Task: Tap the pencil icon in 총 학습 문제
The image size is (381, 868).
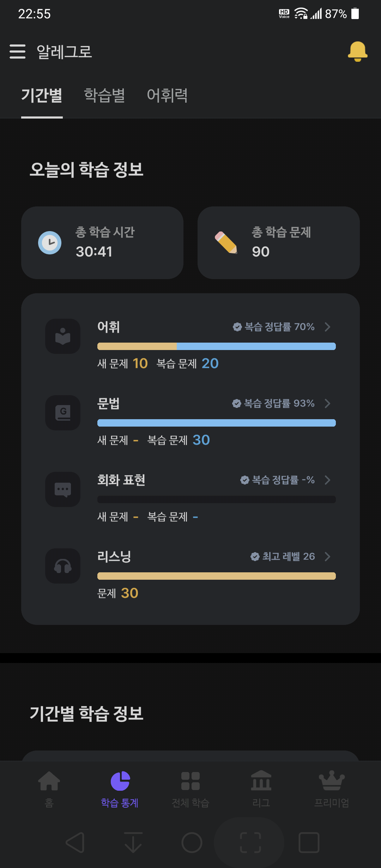Action: [x=226, y=243]
